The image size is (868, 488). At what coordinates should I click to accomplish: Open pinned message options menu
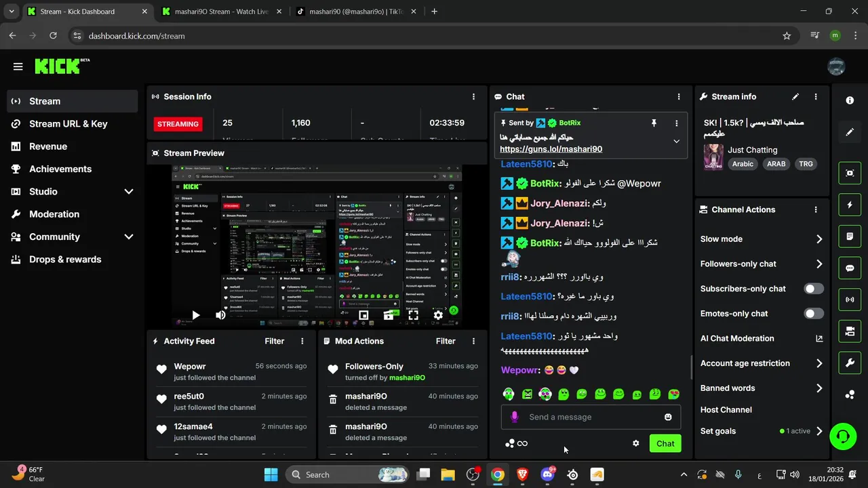coord(676,123)
